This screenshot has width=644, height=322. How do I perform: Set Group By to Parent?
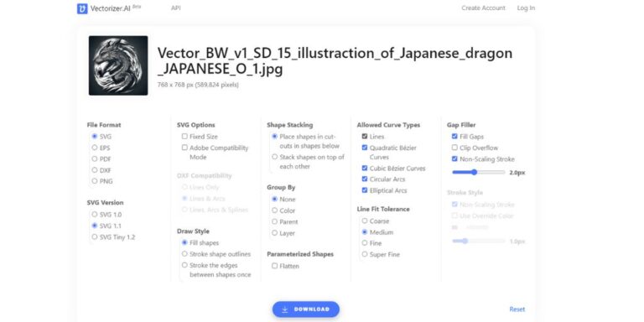(275, 221)
